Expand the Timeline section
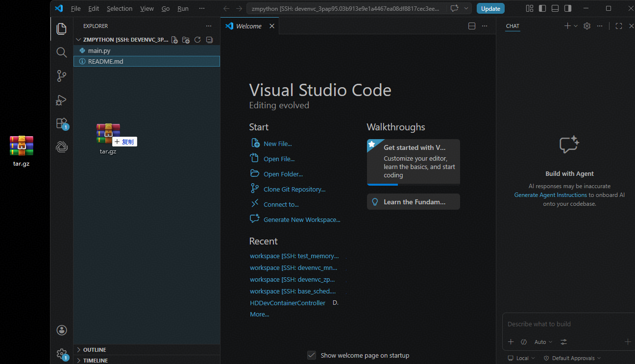 [x=95, y=360]
